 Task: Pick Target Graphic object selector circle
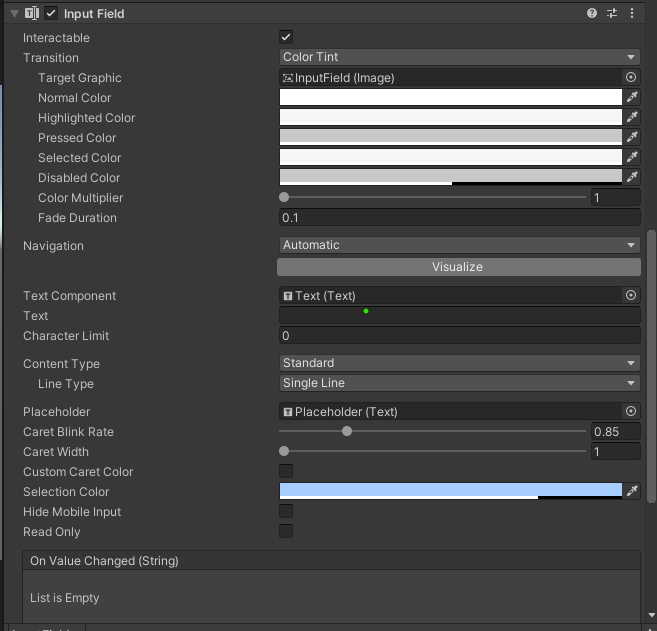click(x=631, y=78)
